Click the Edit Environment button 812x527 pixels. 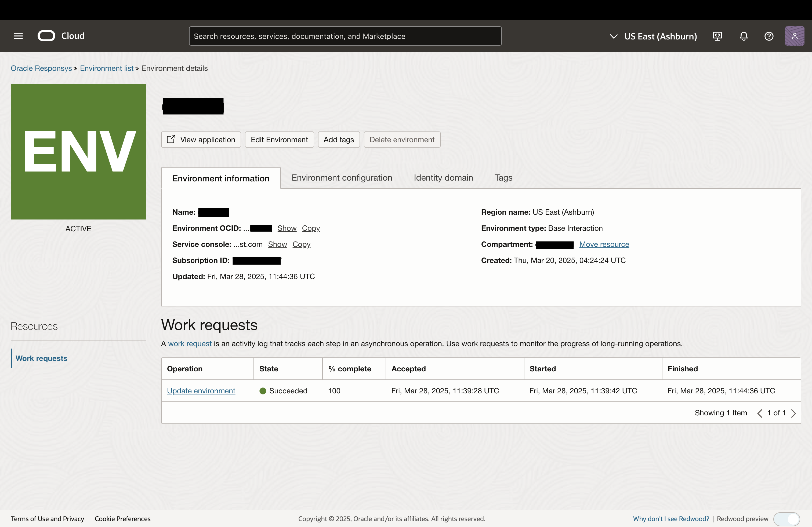pos(279,140)
